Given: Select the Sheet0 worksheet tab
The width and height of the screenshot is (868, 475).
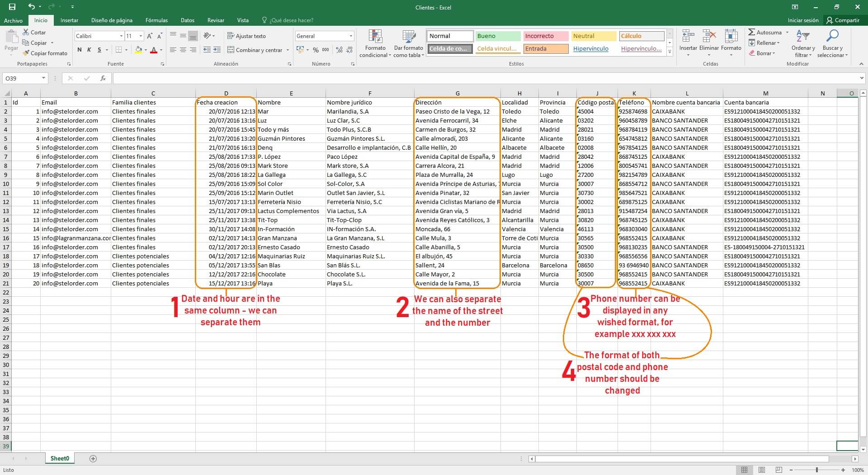Looking at the screenshot, I should (x=60, y=459).
